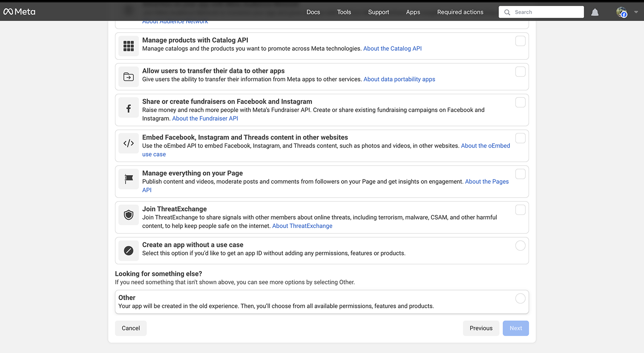The image size is (644, 353).
Task: Open notifications via the bell icon
Action: tap(595, 12)
